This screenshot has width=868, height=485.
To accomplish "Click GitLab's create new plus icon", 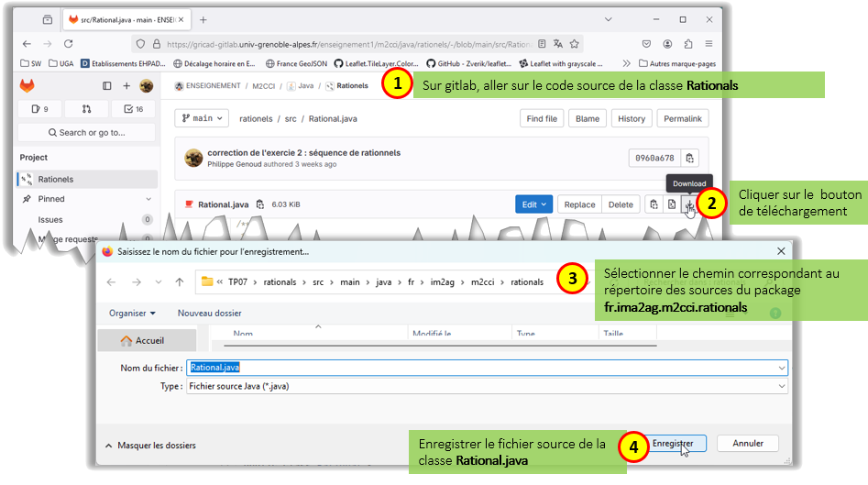I will (x=126, y=86).
